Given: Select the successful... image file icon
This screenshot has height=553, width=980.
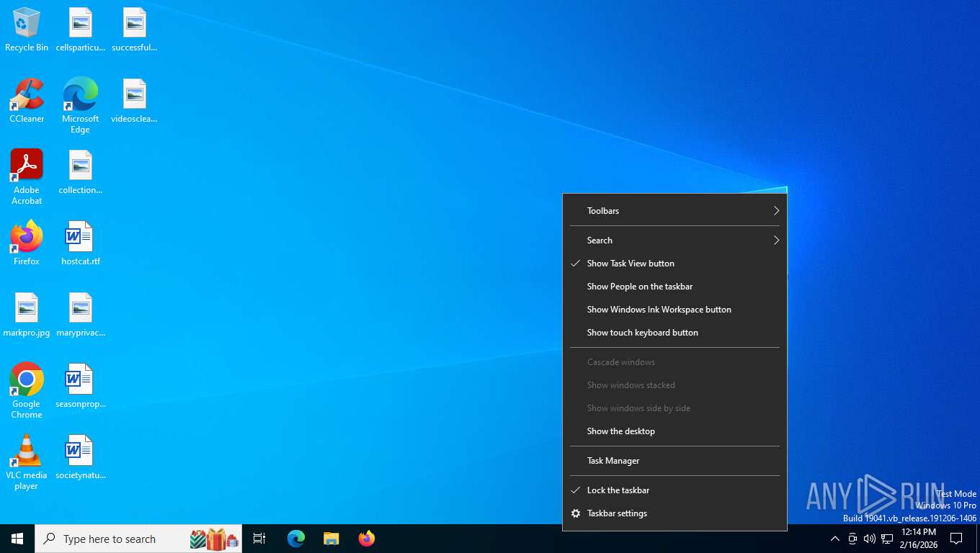Looking at the screenshot, I should tap(135, 30).
